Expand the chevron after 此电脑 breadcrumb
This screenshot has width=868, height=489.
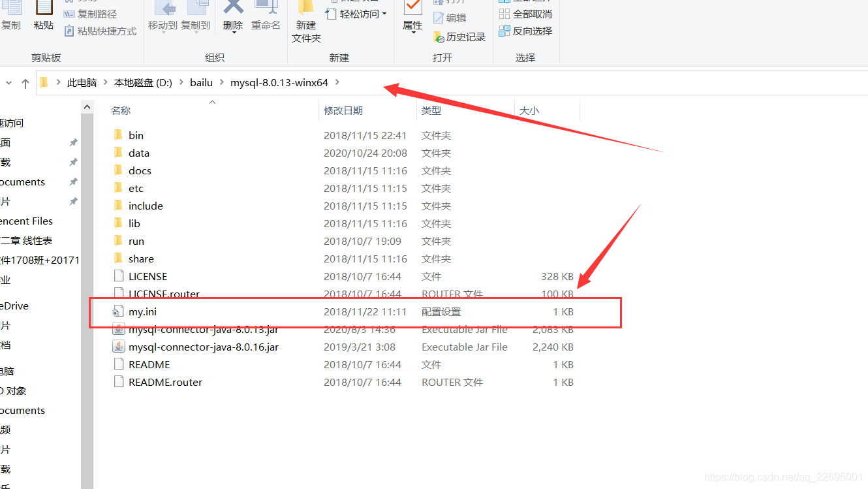(105, 83)
